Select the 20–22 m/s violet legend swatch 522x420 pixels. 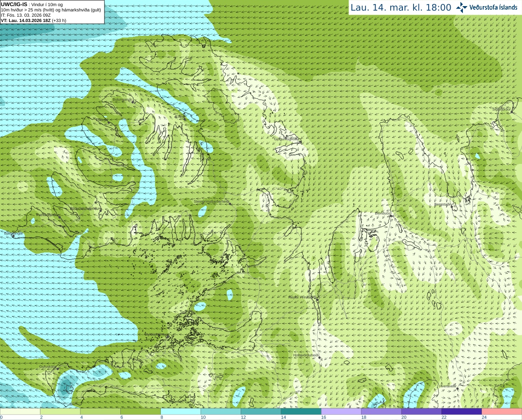click(421, 411)
